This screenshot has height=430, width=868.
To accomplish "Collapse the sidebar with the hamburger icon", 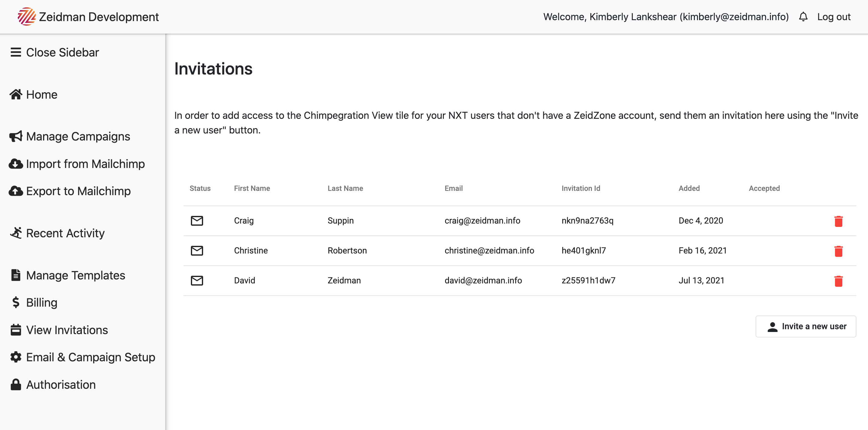I will 16,52.
